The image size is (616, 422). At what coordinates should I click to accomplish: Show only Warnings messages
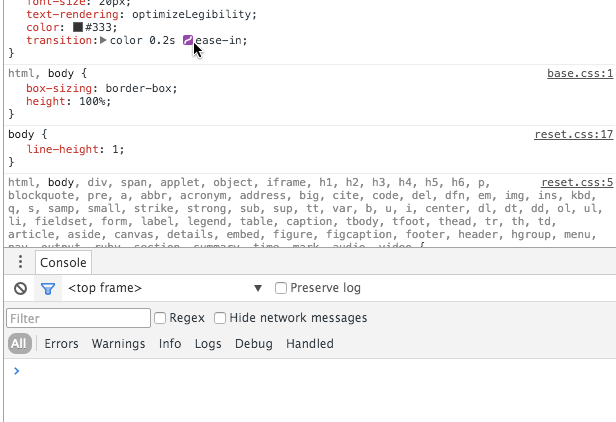click(x=118, y=344)
